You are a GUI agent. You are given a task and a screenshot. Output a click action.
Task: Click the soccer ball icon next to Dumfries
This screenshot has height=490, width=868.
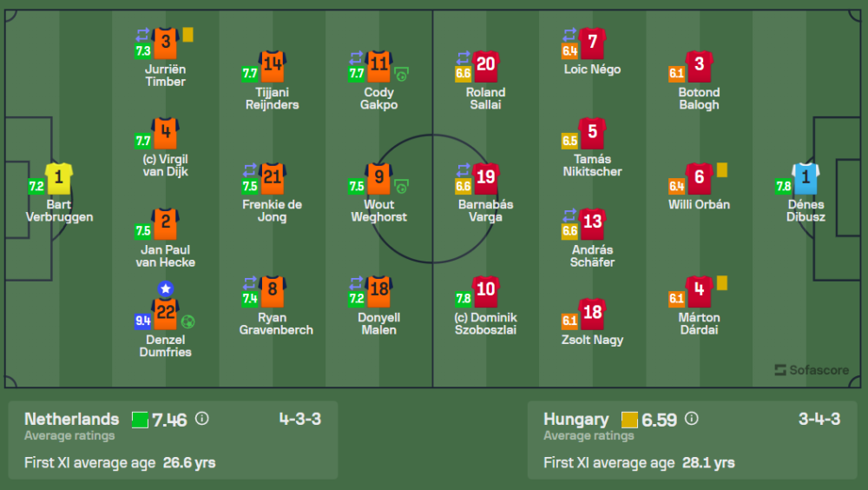[x=187, y=321]
